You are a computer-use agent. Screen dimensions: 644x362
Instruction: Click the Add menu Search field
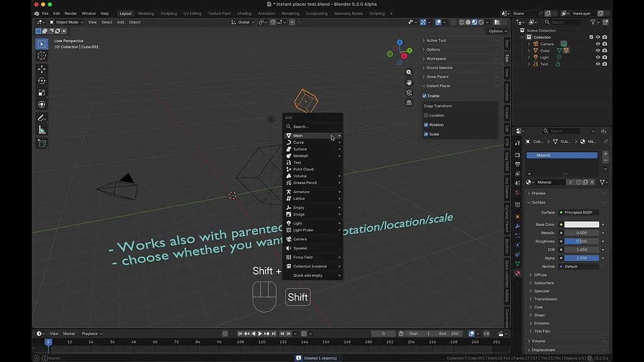click(x=313, y=126)
